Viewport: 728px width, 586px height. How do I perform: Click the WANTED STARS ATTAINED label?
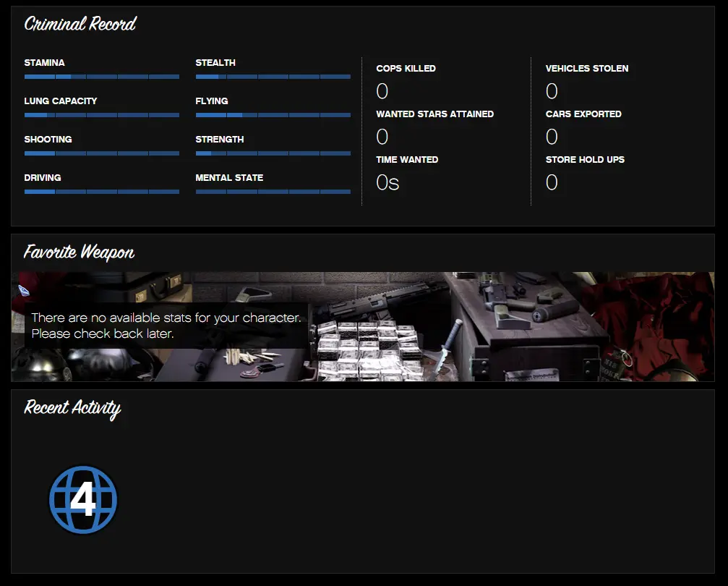click(x=435, y=114)
